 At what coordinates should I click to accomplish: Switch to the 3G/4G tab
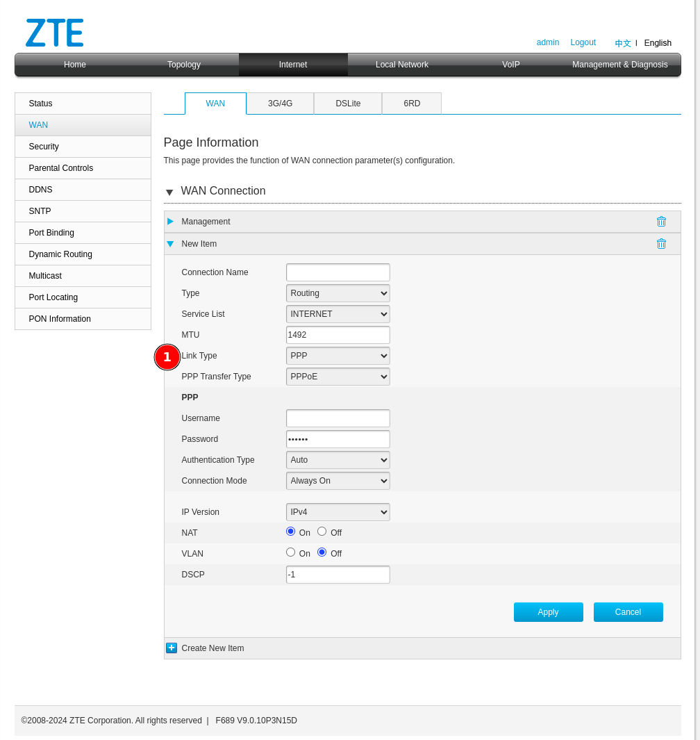tap(280, 104)
